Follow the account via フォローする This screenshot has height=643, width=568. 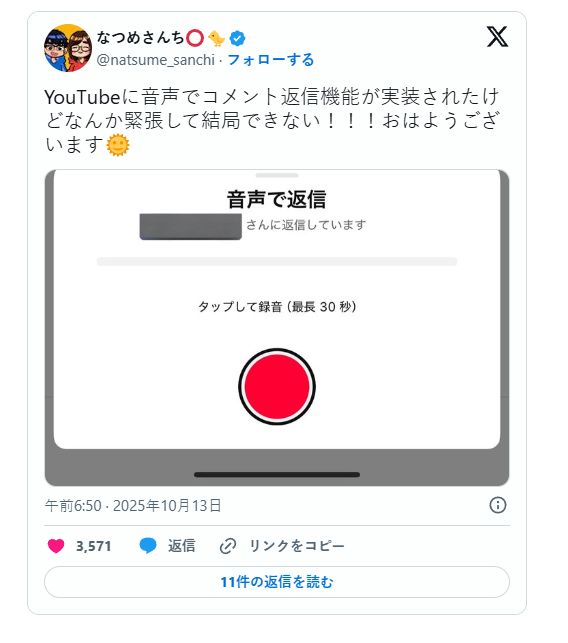[271, 60]
